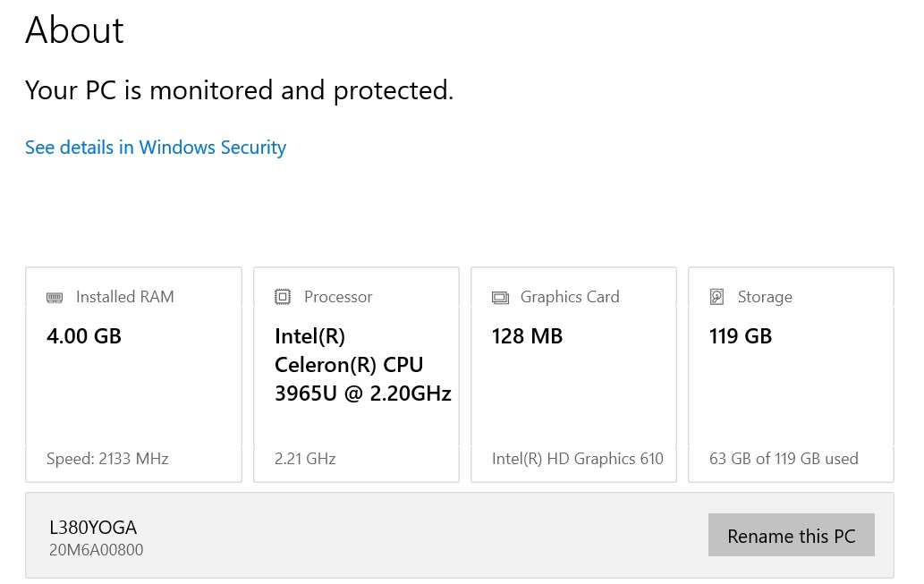Select the 4.00 GB RAM value
Screen dimensions: 924x584
pos(84,336)
